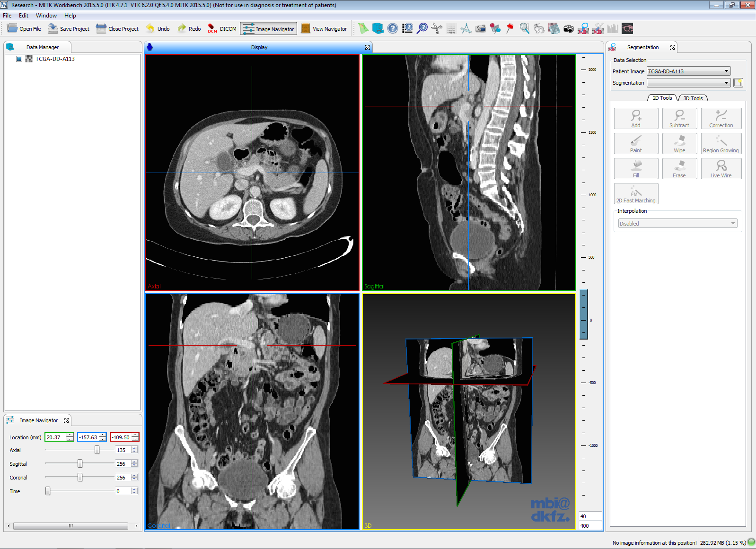
Task: Select the Live Wire tool
Action: coord(721,169)
